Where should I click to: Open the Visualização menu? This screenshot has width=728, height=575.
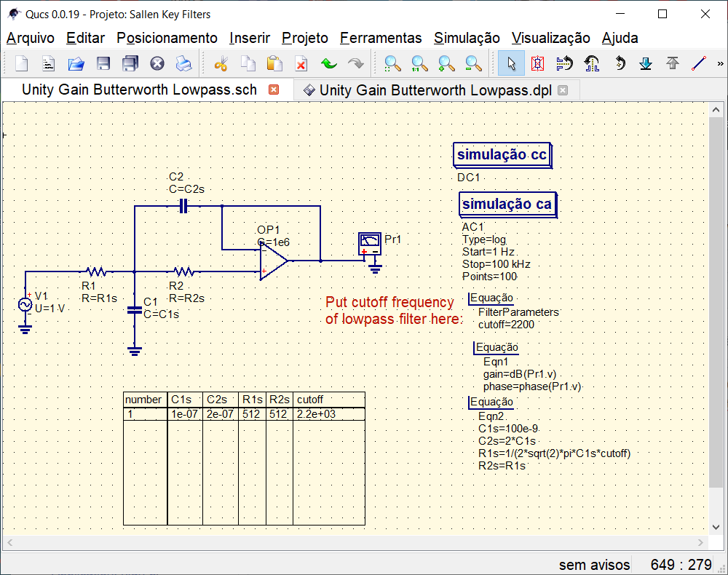tap(551, 38)
